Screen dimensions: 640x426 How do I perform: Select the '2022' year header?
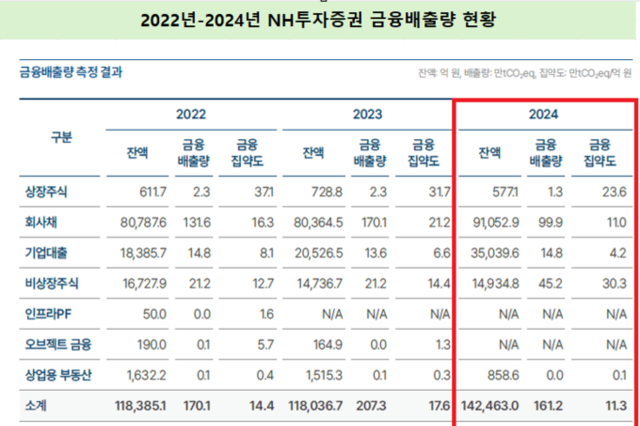[x=191, y=114]
